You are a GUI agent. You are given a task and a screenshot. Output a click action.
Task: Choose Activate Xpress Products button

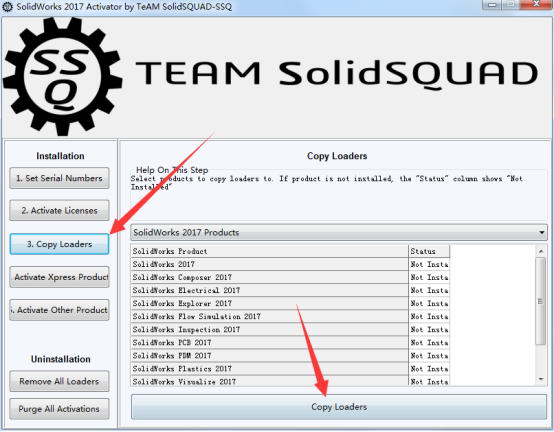pyautogui.click(x=59, y=277)
